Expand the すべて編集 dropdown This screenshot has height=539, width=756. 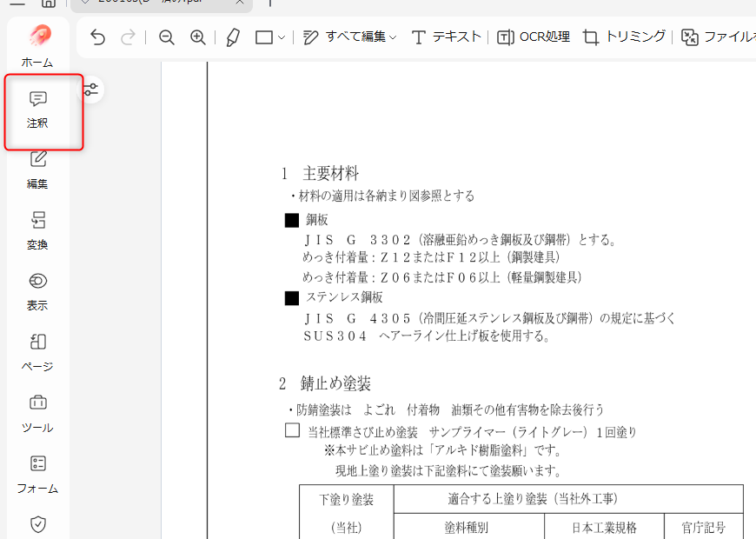pos(349,37)
